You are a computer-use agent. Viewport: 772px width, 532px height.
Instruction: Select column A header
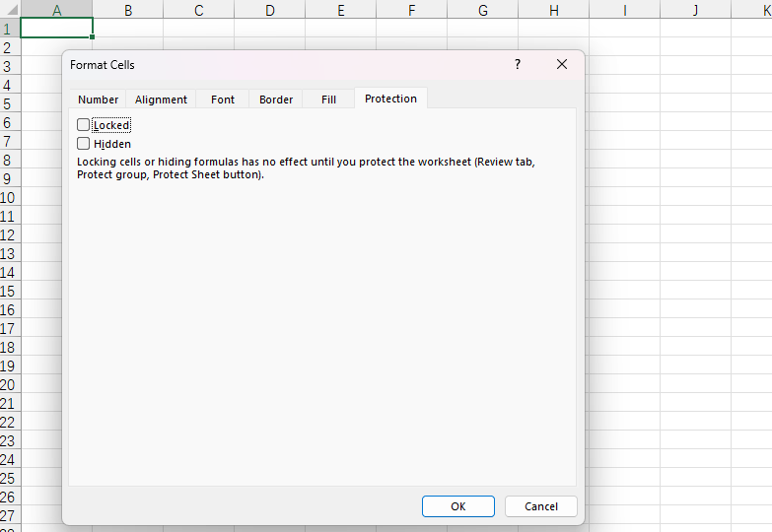(x=56, y=10)
